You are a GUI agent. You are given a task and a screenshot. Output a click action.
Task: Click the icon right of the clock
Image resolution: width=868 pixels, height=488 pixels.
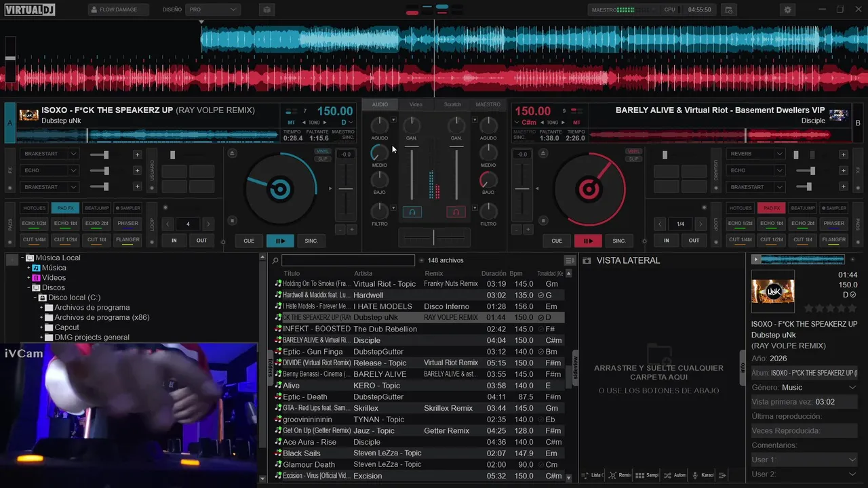(728, 9)
